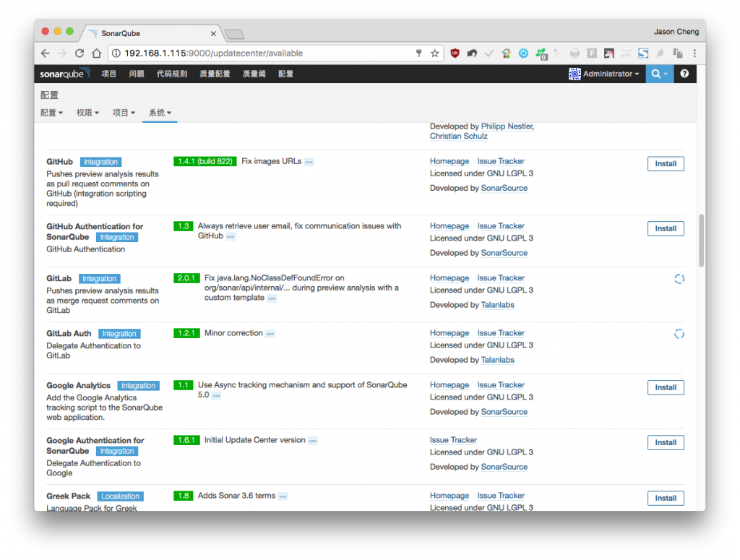Click the blue circular-arrow extension icon
Screen dimensions: 740x560
pyautogui.click(x=523, y=53)
